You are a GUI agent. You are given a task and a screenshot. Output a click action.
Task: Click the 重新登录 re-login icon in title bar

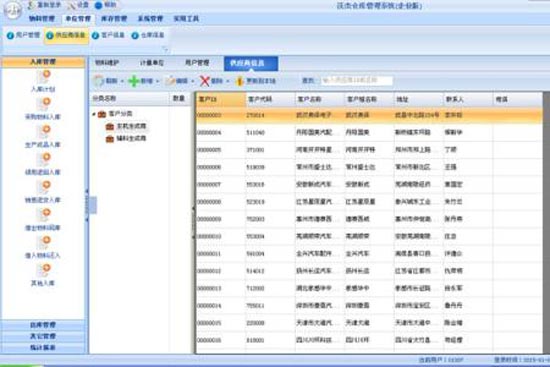32,5
